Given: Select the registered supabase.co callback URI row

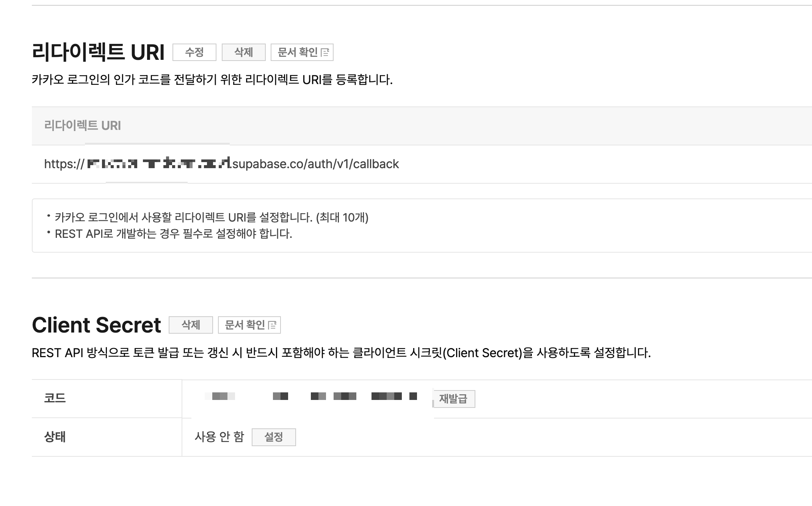Looking at the screenshot, I should (422, 164).
